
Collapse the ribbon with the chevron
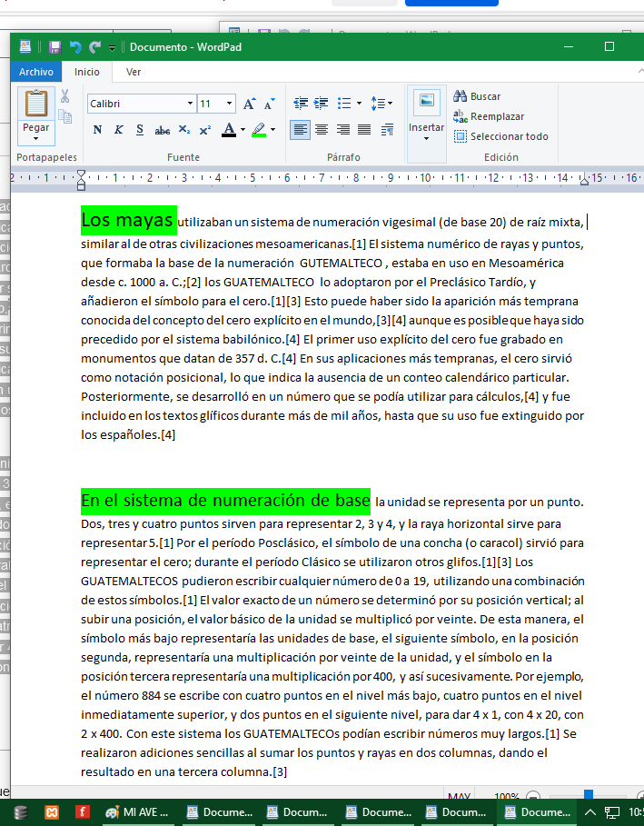(x=640, y=72)
